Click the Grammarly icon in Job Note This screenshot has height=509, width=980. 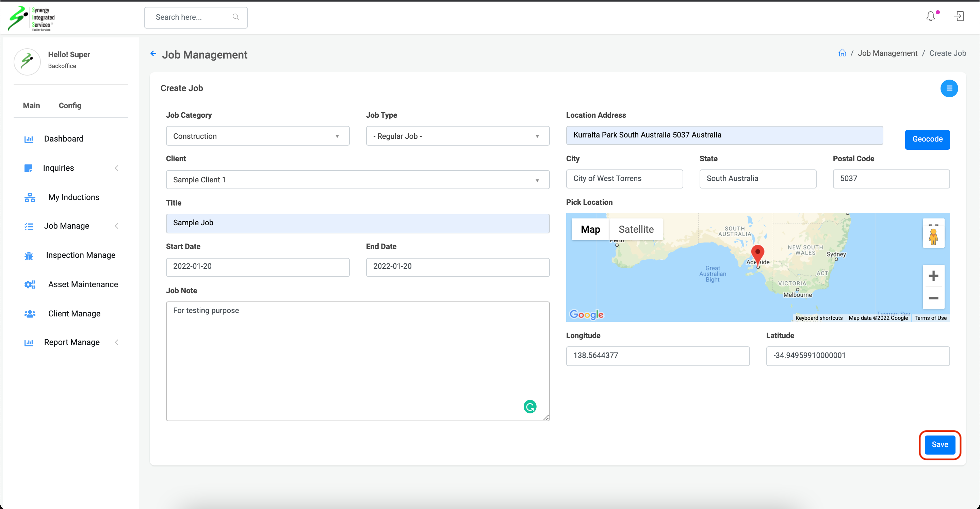pos(530,406)
